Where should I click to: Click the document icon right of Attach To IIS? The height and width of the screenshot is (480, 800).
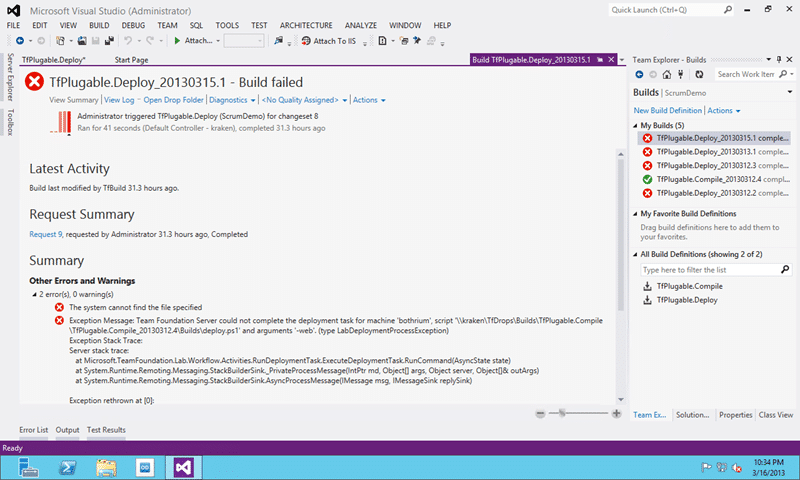click(382, 41)
